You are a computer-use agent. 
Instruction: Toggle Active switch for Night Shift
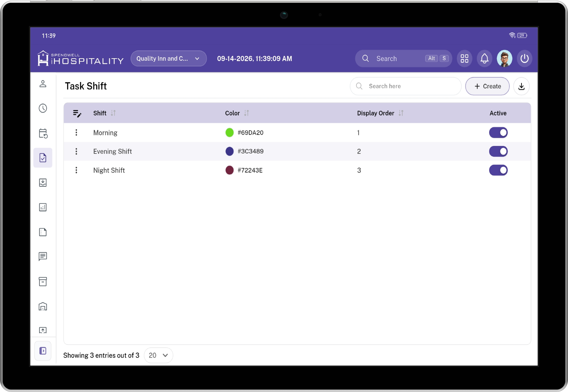click(x=498, y=170)
